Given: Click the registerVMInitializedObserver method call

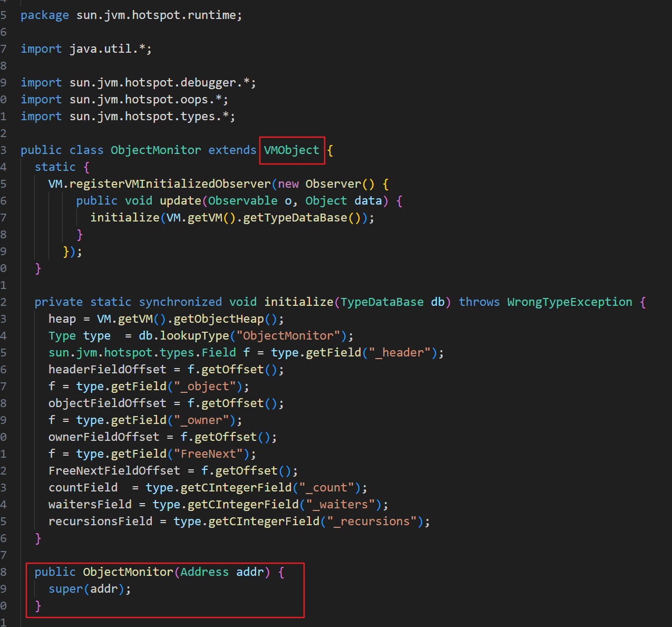Looking at the screenshot, I should click(x=170, y=184).
